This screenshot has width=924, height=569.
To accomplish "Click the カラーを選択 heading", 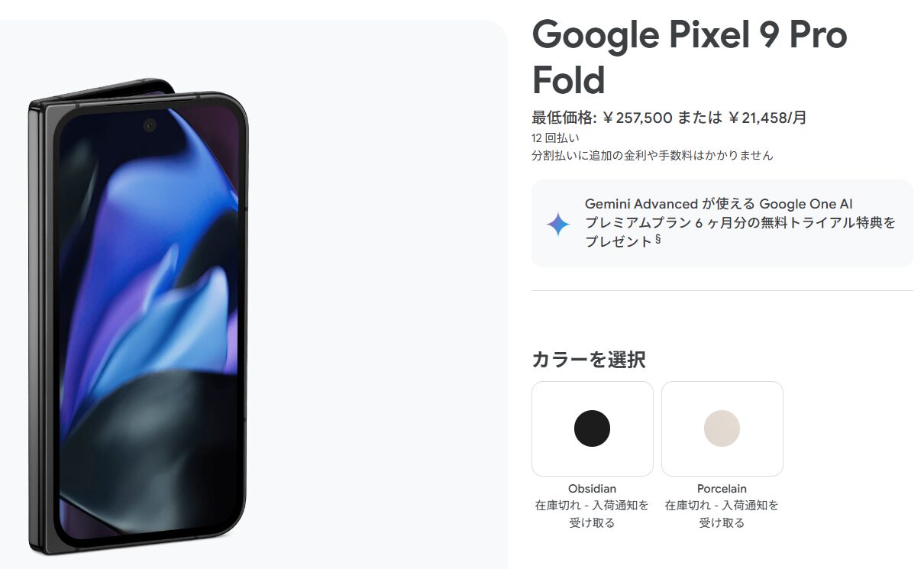I will tap(589, 359).
